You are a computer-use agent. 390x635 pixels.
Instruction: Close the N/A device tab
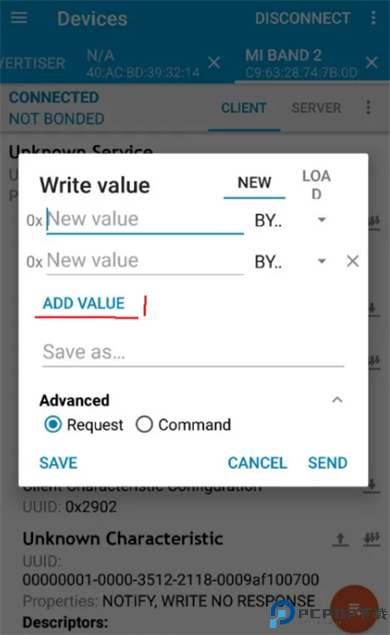[x=214, y=62]
